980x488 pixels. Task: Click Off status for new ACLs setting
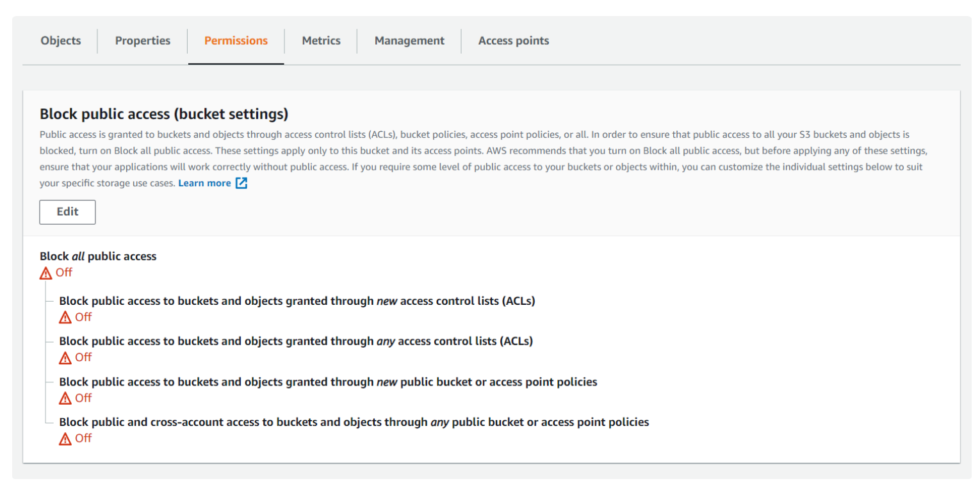pyautogui.click(x=83, y=317)
